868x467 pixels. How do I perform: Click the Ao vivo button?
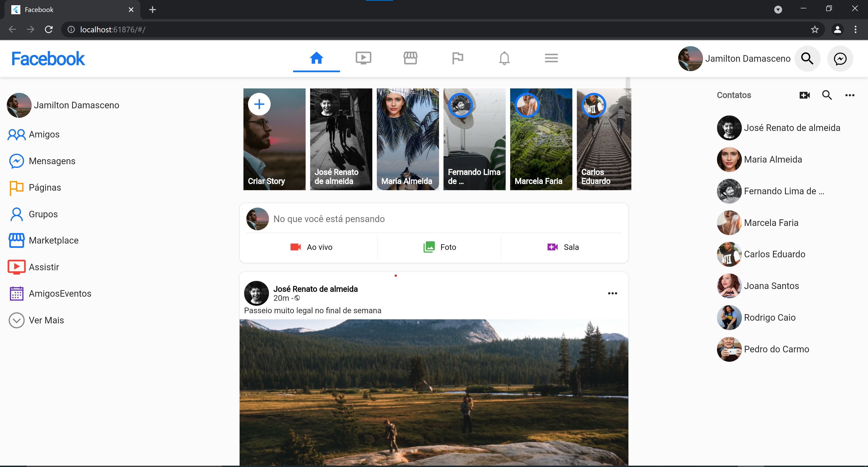click(x=311, y=247)
